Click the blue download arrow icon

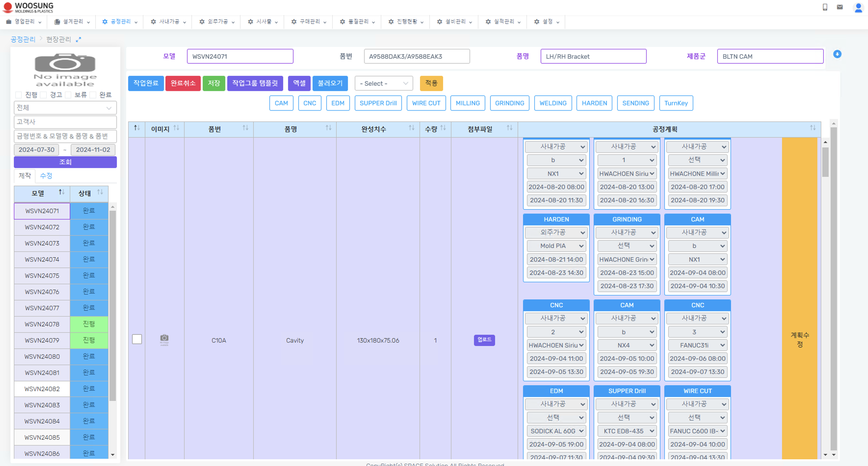(837, 54)
